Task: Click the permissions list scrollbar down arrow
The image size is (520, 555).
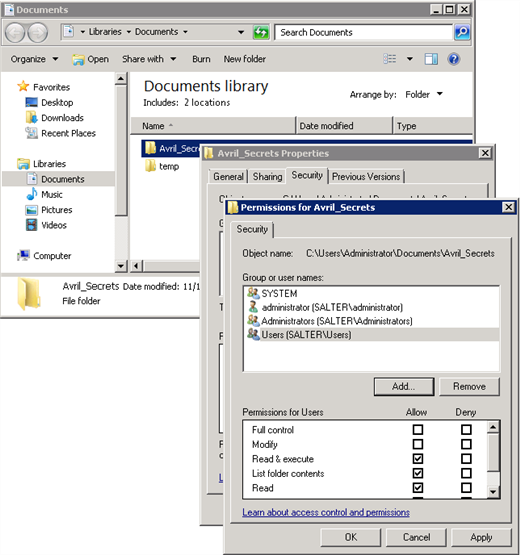Action: [493, 492]
